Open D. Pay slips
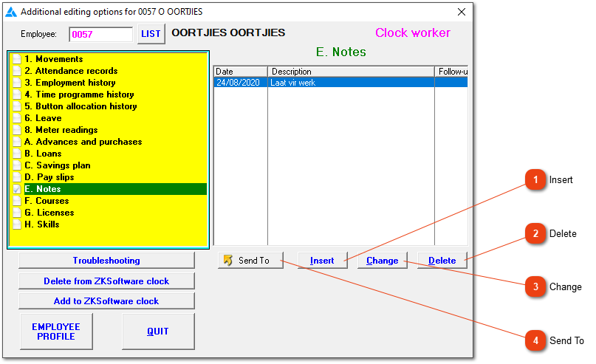Viewport: 596px width, 364px height. pyautogui.click(x=49, y=177)
